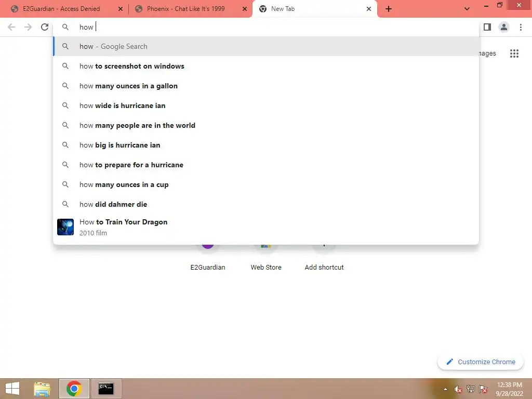The width and height of the screenshot is (532, 399).
Task: Select 'how many ounces in a gallon'
Action: (x=266, y=86)
